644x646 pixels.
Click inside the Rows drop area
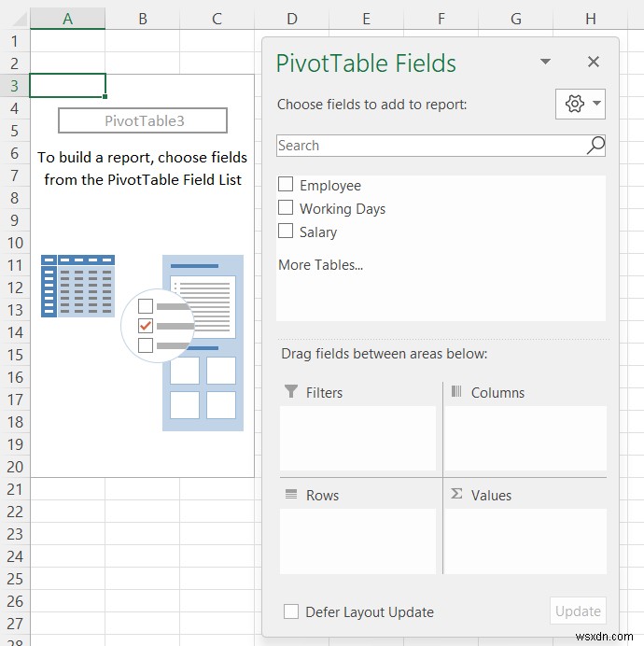coord(357,541)
